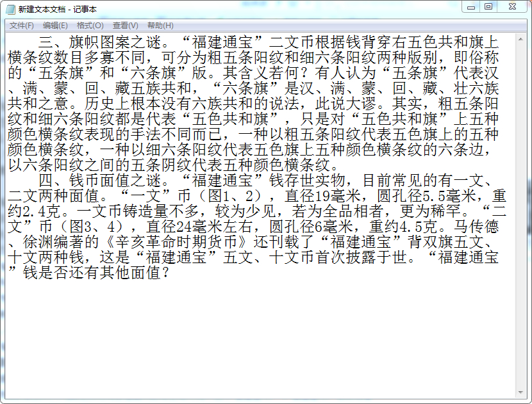Viewport: 532px width, 404px height.
Task: Click the book title "《辛亥革命时期货币》"
Action: point(177,242)
